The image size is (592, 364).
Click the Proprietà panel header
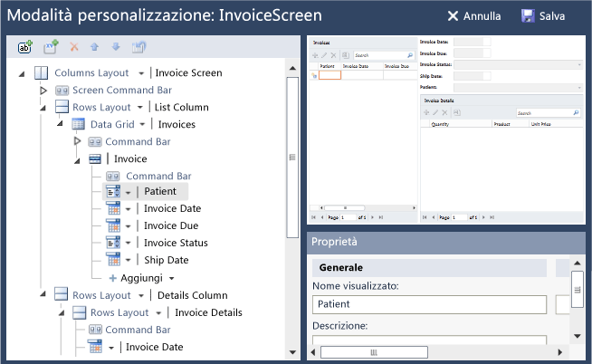446,242
